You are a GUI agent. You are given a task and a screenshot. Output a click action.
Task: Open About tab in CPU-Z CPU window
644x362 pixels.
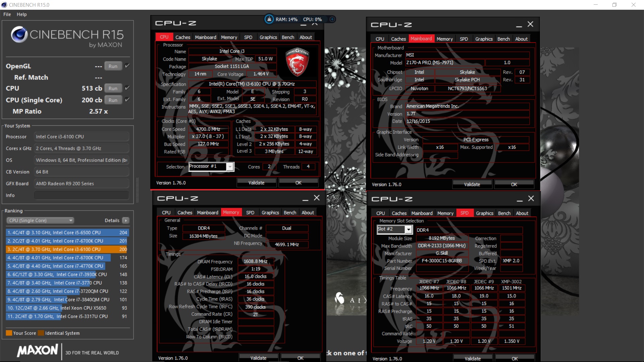306,37
